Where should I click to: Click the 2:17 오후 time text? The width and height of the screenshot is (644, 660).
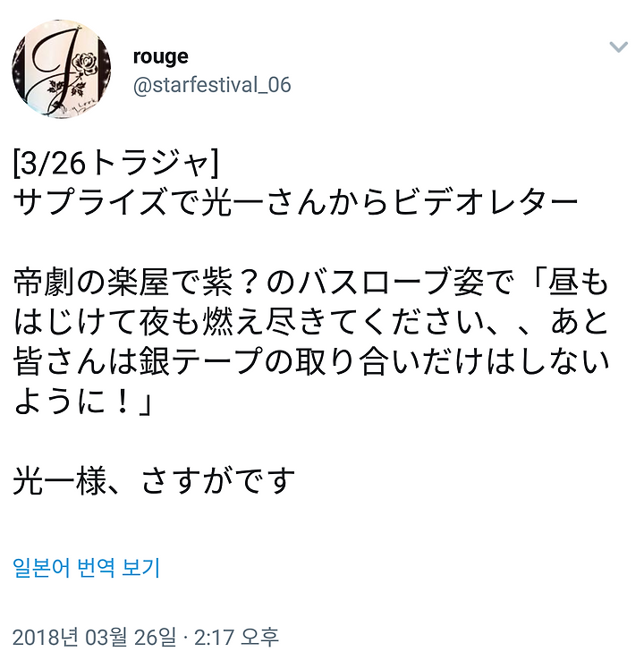tap(236, 638)
